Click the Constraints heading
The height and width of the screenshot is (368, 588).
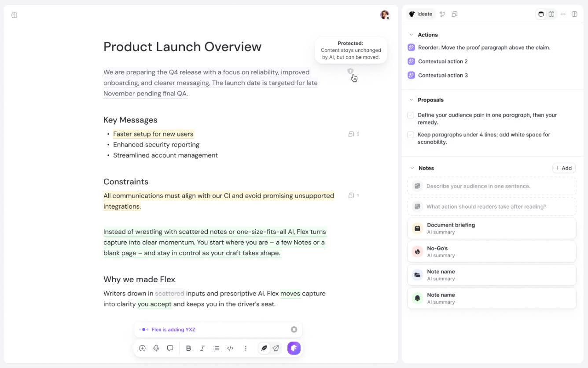(x=126, y=182)
